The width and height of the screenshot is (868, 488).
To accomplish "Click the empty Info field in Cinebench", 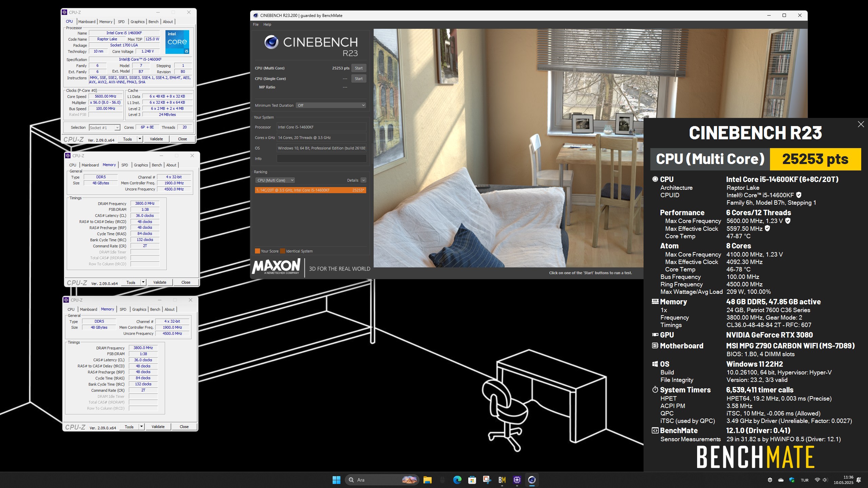I will [321, 159].
